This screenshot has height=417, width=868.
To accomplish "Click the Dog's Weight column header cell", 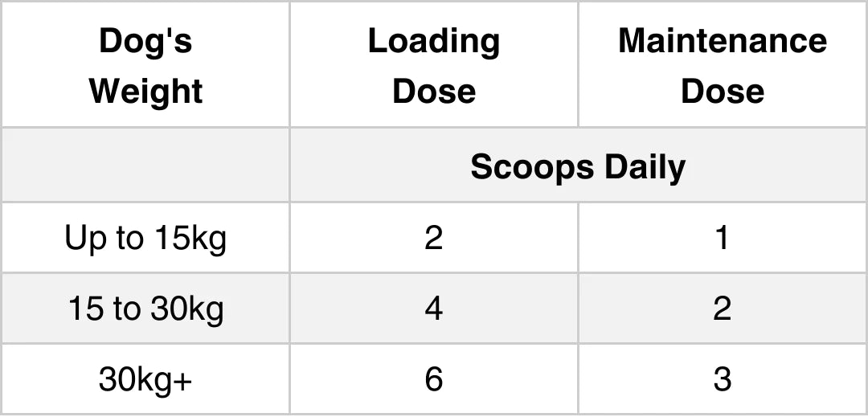I will (x=145, y=65).
